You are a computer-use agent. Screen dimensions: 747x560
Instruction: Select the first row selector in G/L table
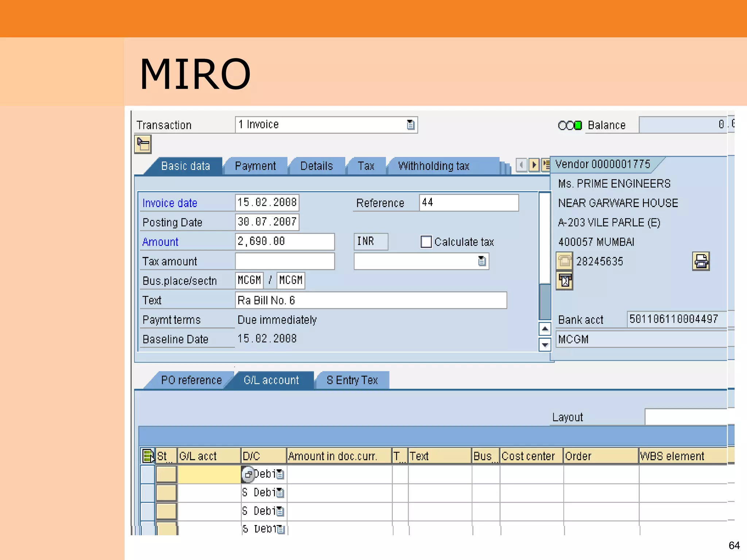(148, 474)
